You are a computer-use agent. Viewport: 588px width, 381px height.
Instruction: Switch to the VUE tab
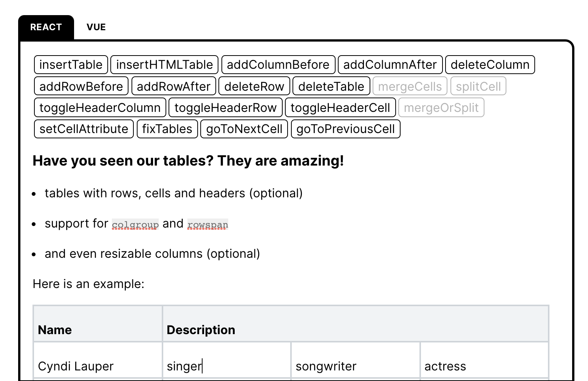[x=96, y=27]
